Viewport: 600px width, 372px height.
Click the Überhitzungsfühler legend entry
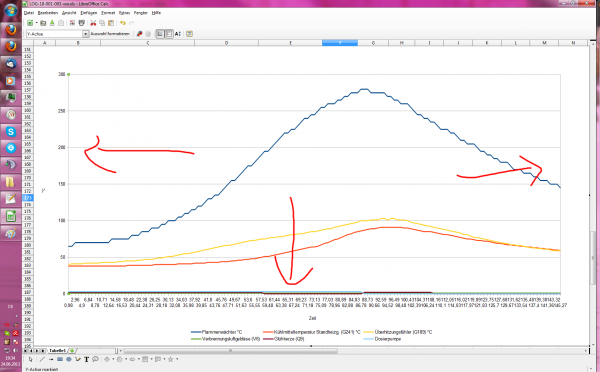[398, 332]
